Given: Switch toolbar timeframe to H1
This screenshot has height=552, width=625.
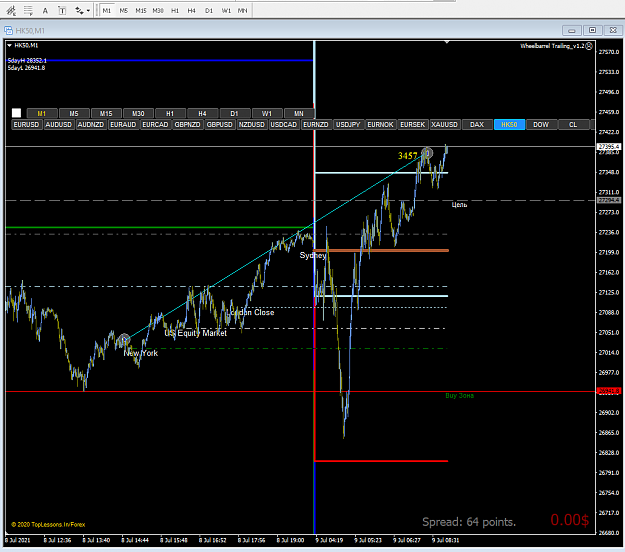Looking at the screenshot, I should click(x=175, y=11).
